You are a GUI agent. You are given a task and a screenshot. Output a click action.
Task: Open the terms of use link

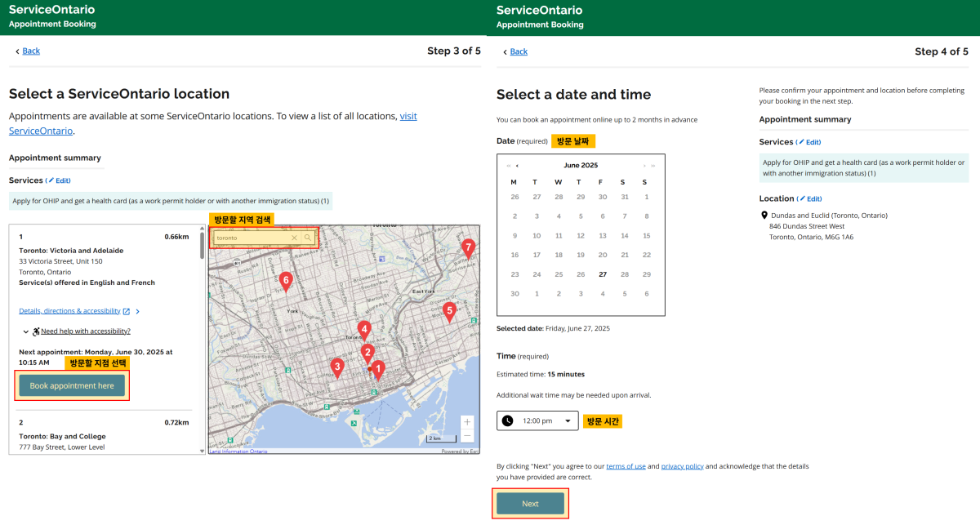click(x=626, y=466)
